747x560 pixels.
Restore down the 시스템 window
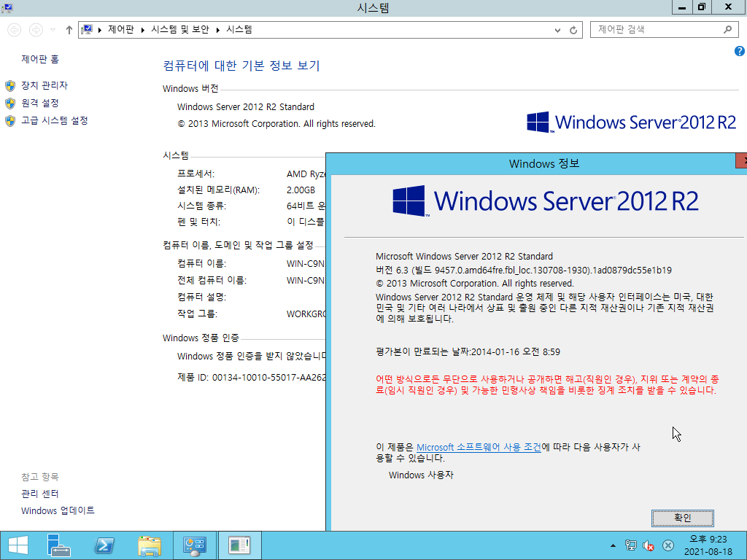coord(702,7)
